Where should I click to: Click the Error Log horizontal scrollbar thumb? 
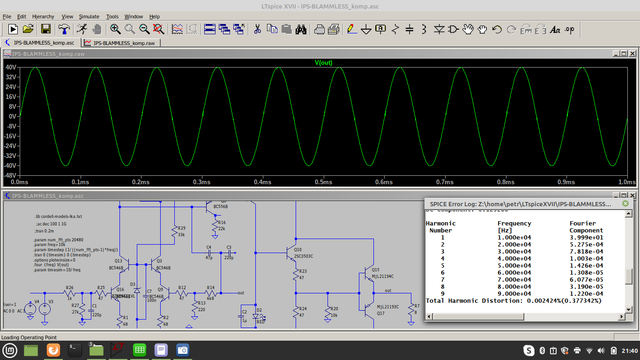coord(478,316)
